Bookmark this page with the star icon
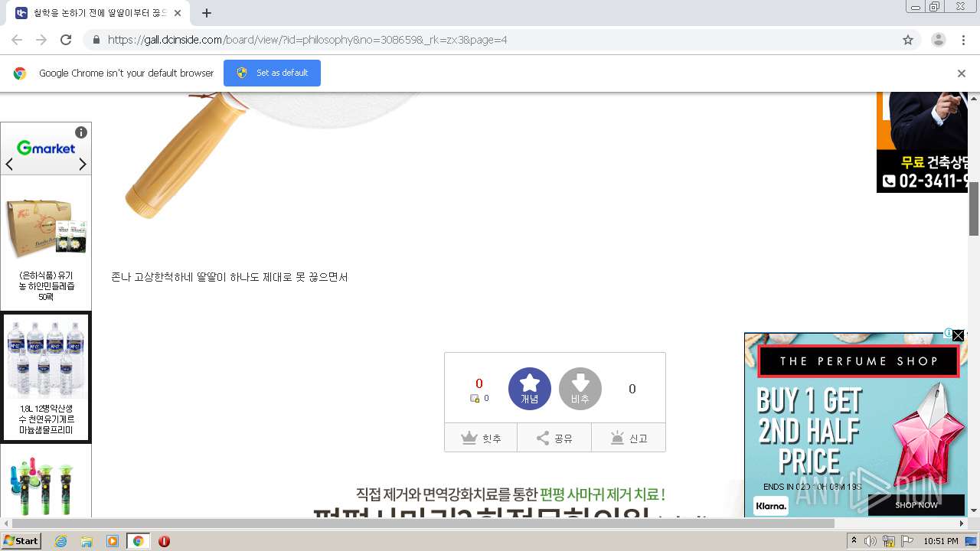 [908, 40]
